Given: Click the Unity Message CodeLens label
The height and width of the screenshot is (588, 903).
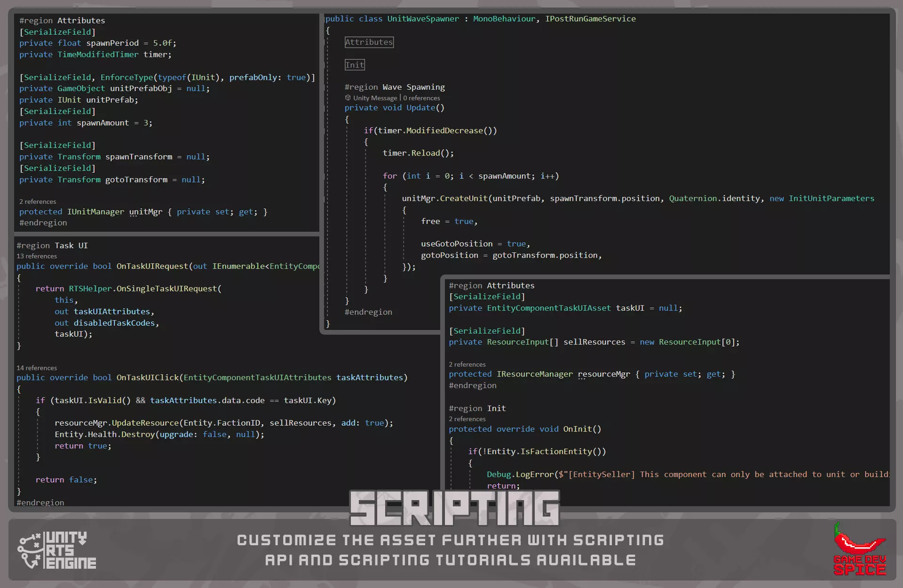Looking at the screenshot, I should [x=375, y=98].
